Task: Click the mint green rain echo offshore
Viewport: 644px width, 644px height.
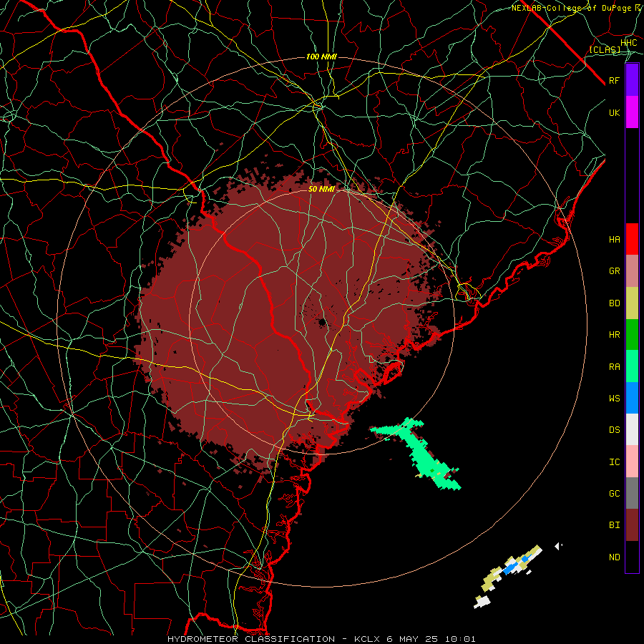Action: [423, 453]
